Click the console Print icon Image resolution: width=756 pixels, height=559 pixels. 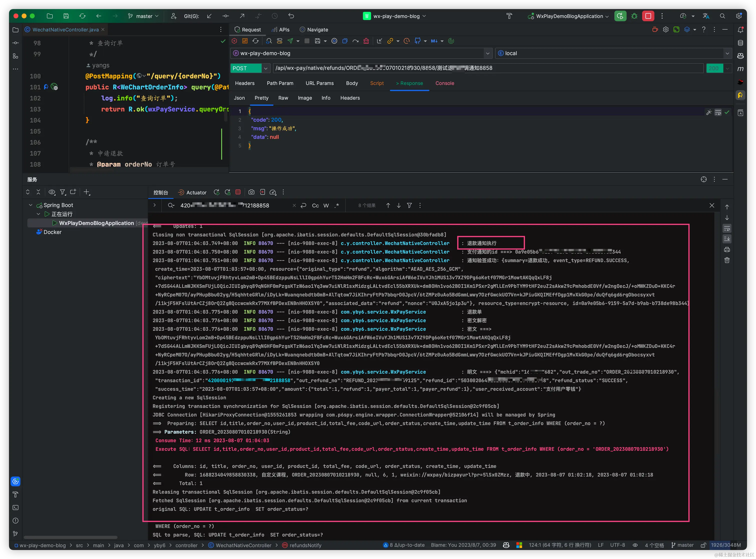coord(727,250)
